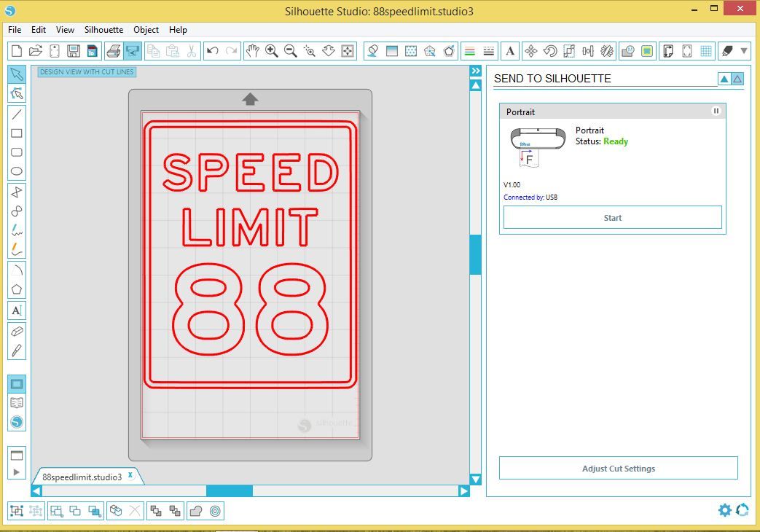Select the Rectangle drawing tool
The height and width of the screenshot is (532, 760).
(16, 133)
